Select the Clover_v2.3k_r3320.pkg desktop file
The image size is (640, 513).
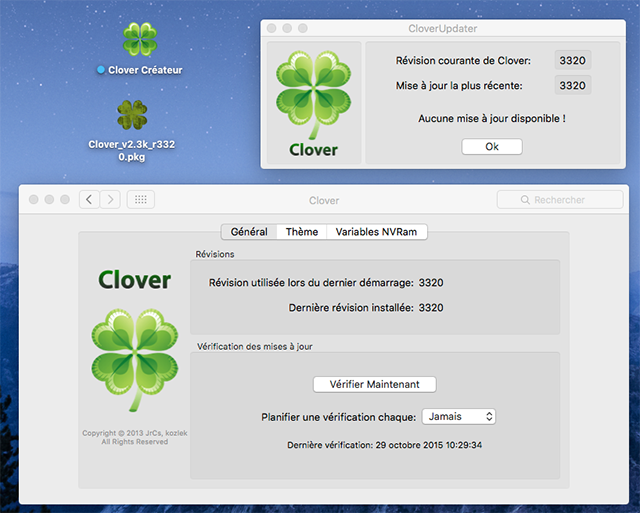(132, 115)
